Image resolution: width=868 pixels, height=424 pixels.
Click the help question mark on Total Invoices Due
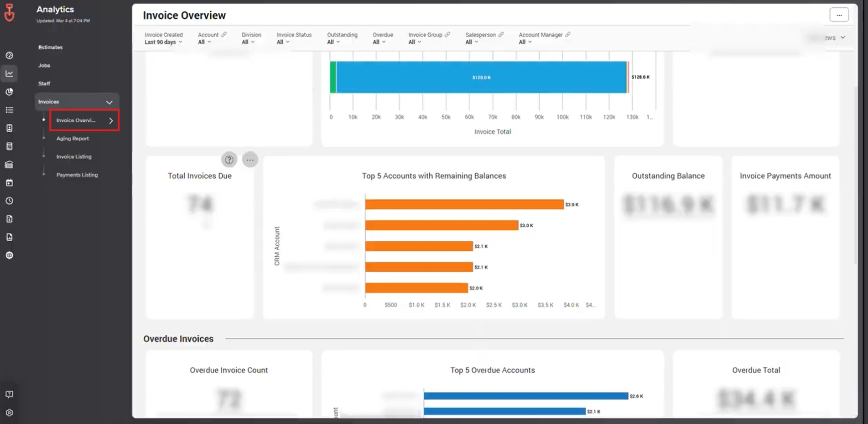click(x=229, y=160)
